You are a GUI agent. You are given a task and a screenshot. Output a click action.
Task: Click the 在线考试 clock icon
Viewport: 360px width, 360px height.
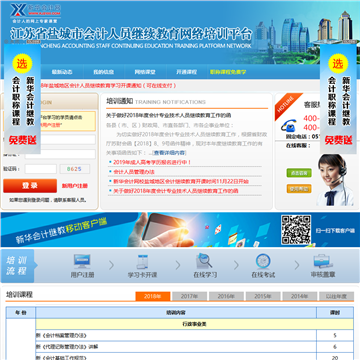[x=263, y=261]
